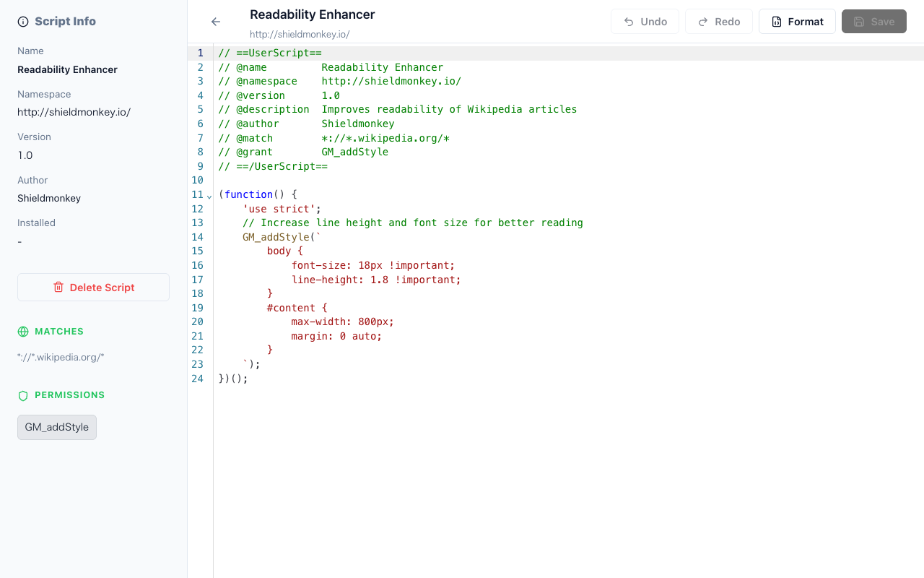
Task: Place cursor on the // ==UserScript== opening line
Action: click(x=270, y=53)
